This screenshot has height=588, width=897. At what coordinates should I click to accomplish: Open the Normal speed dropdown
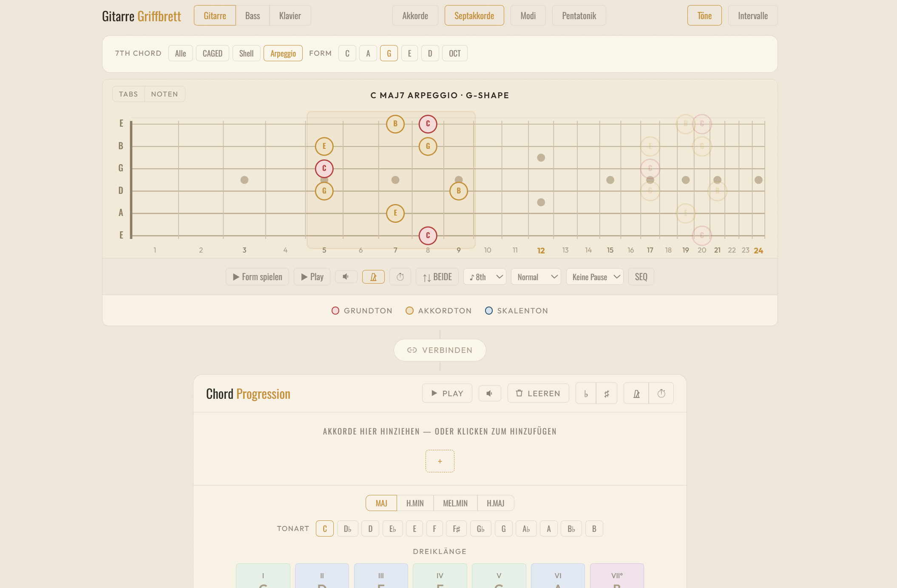coord(536,277)
